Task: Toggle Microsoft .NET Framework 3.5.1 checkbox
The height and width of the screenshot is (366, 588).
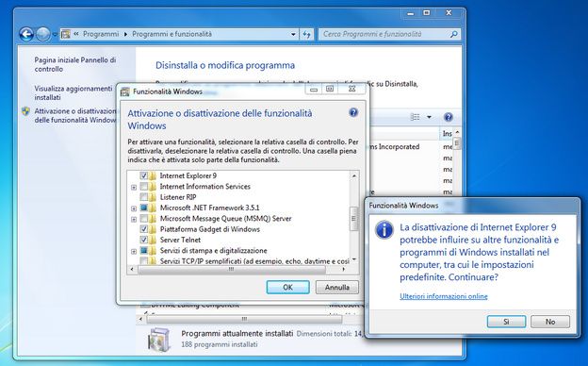Action: click(143, 208)
